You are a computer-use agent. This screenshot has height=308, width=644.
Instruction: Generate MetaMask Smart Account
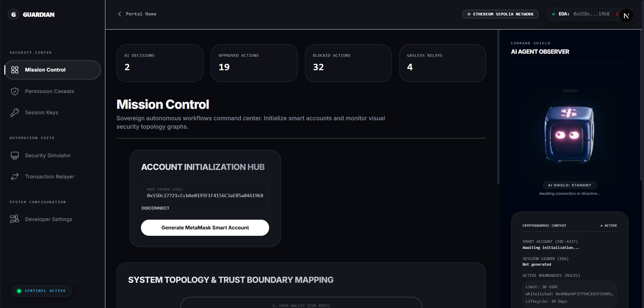(205, 228)
